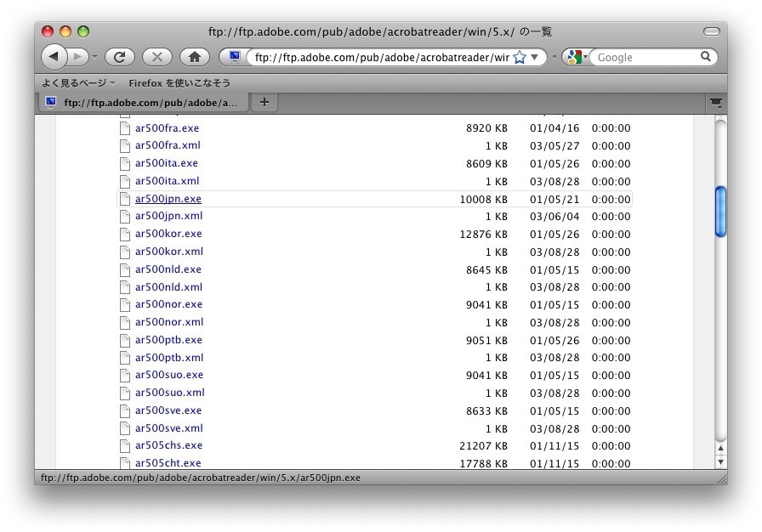Viewport: 762px width, 532px height.
Task: Open ar500jpn.xml link
Action: point(168,216)
